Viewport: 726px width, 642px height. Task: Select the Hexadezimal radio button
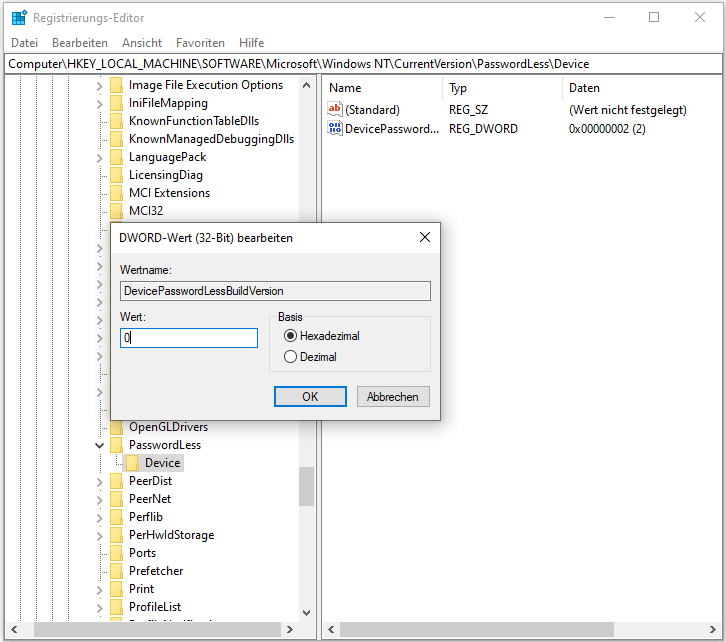pyautogui.click(x=291, y=337)
